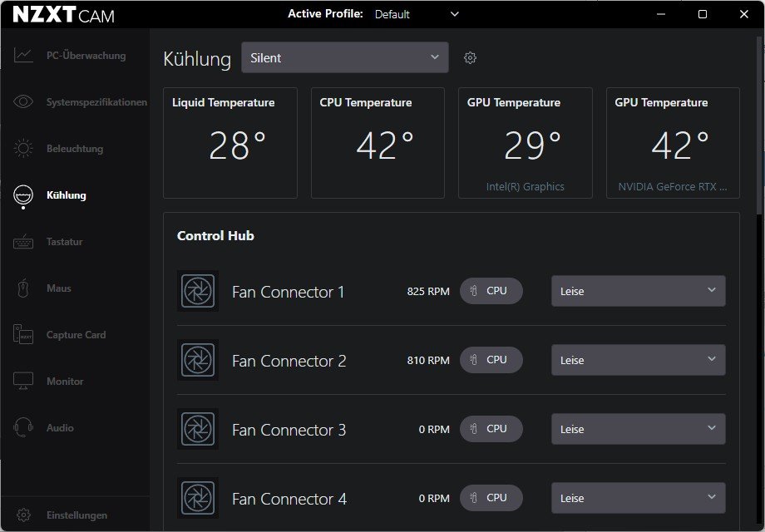Click the Systemspezifikationen eye icon

pyautogui.click(x=23, y=101)
